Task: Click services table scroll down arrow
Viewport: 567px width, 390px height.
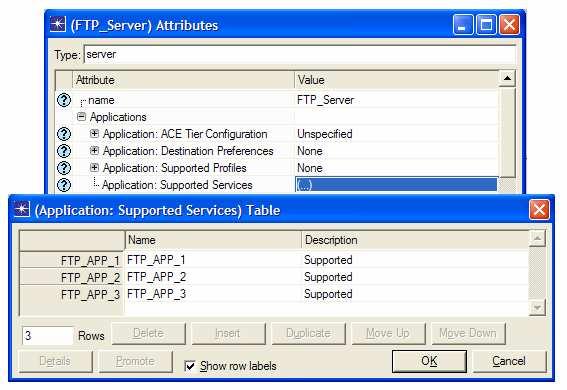Action: 537,308
